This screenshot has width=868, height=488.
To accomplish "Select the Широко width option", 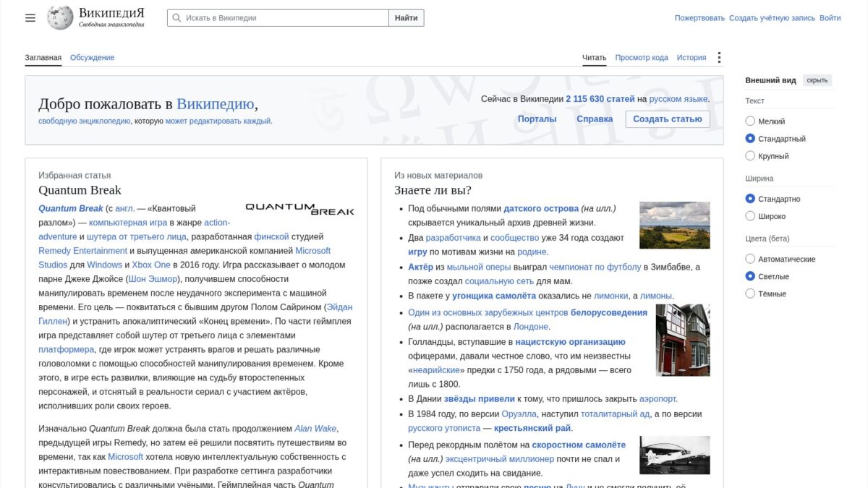I will point(750,216).
